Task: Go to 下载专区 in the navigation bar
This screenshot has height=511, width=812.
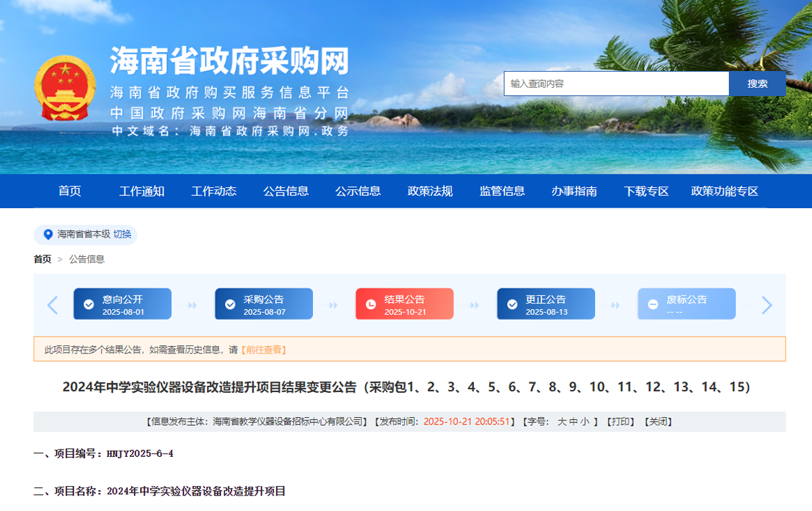Action: point(646,191)
